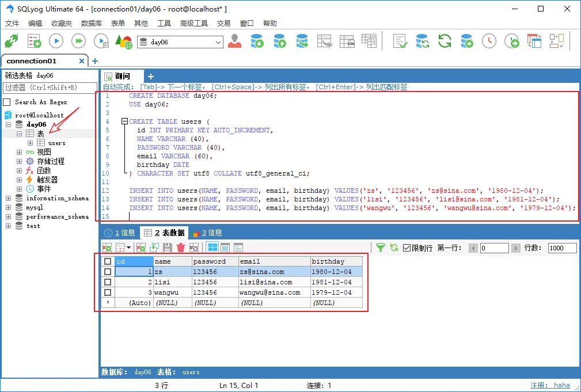Click the green sync refresh toolbar icon
The width and height of the screenshot is (581, 392).
pyautogui.click(x=445, y=41)
